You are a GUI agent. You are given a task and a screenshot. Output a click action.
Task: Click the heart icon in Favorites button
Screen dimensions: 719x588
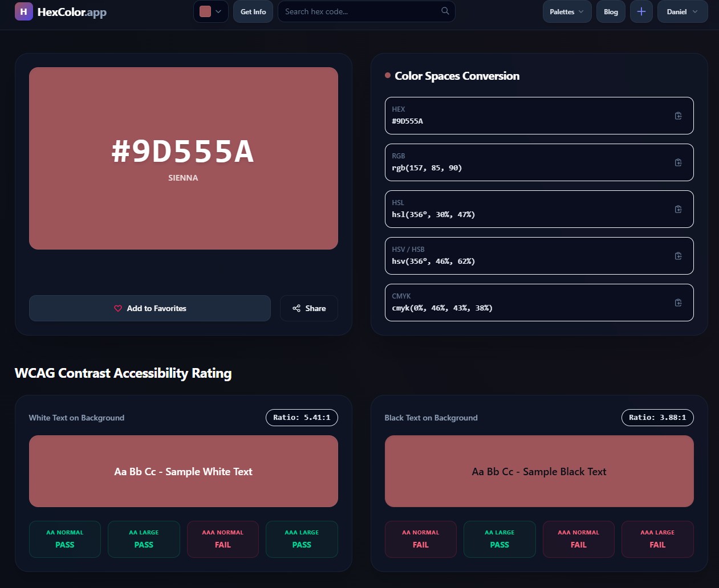[x=118, y=308]
